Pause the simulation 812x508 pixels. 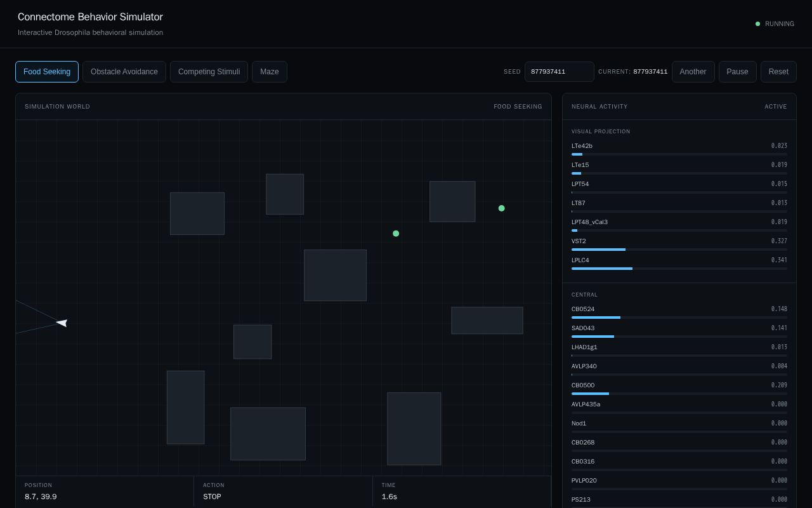pos(737,72)
